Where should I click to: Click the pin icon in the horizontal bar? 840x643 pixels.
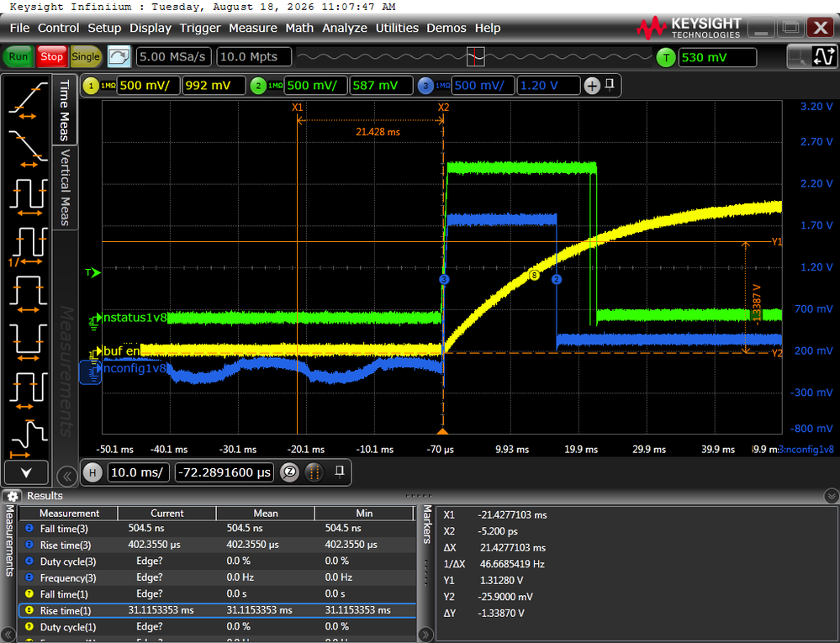pyautogui.click(x=339, y=472)
